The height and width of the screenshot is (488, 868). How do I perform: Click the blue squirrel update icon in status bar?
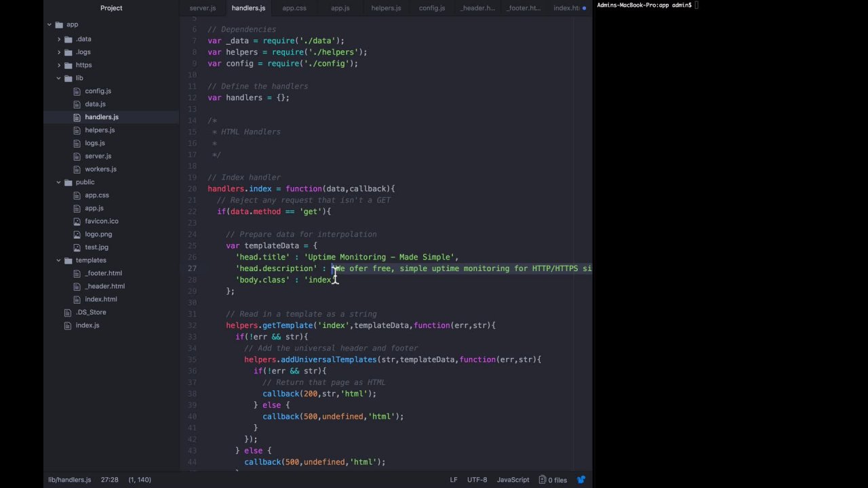(x=580, y=480)
